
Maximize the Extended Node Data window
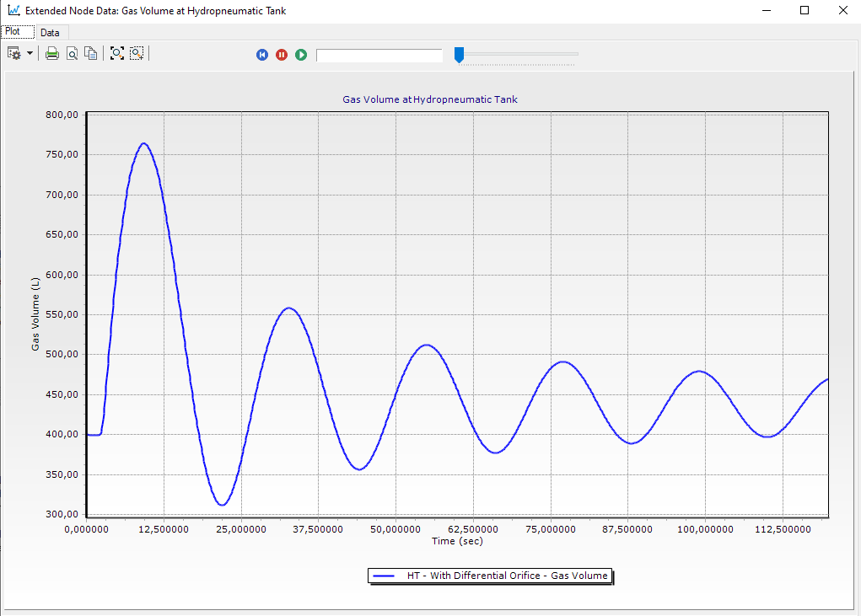point(804,10)
